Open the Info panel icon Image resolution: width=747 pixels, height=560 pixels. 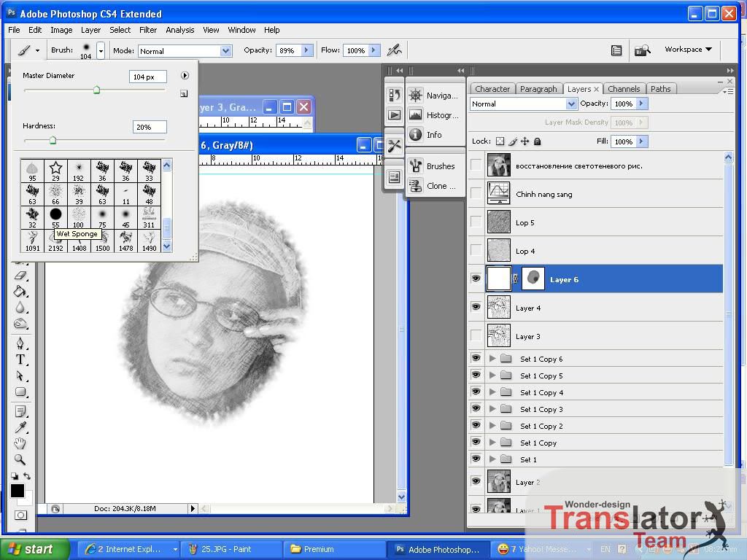415,135
